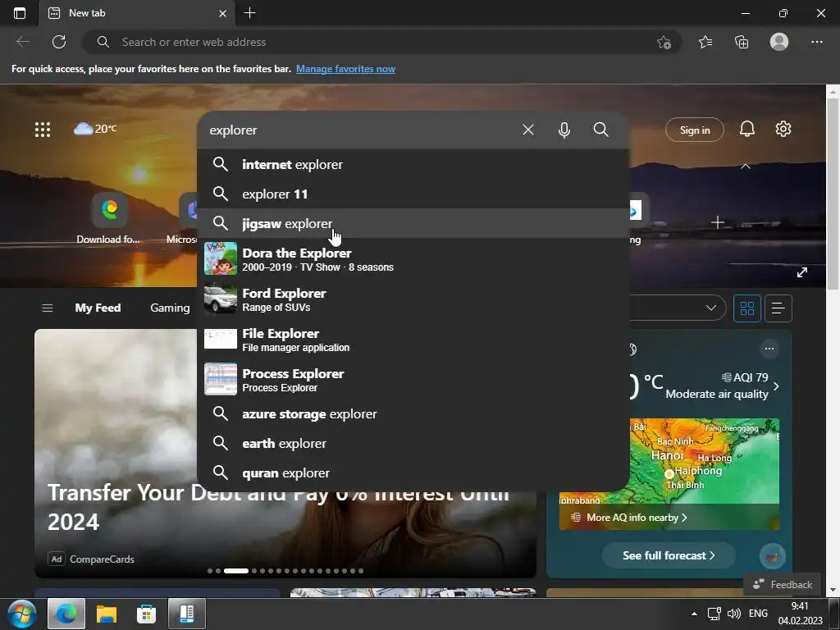Choose azure storage explorer suggestion
This screenshot has width=840, height=630.
point(413,414)
